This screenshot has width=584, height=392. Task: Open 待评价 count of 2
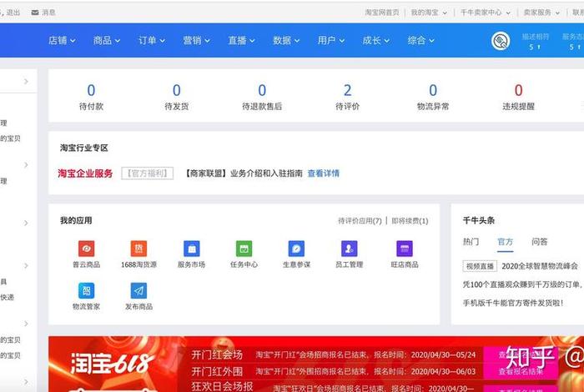point(348,97)
